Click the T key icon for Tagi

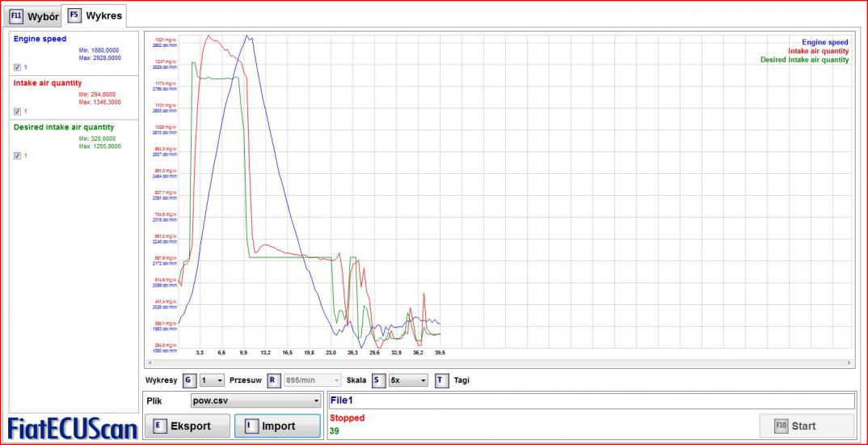(441, 381)
